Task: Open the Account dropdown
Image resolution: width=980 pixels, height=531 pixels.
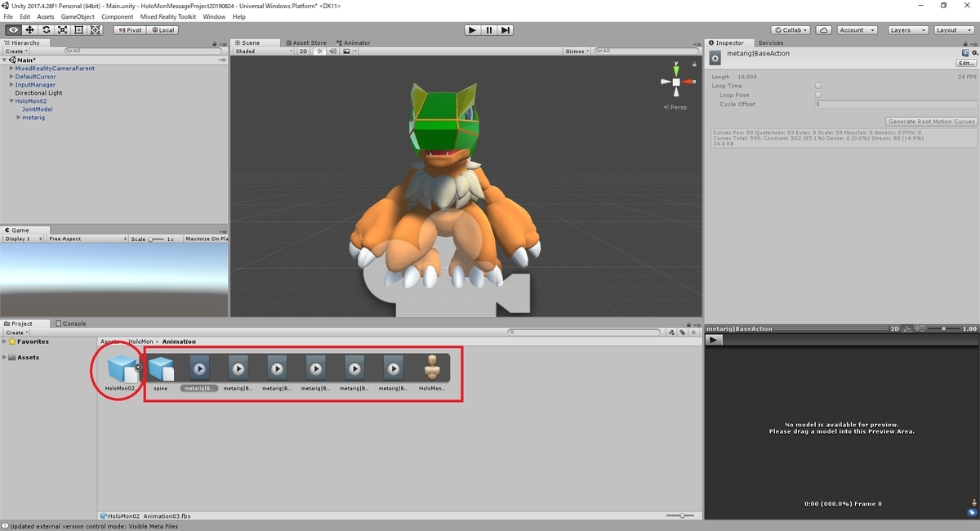Action: 857,30
